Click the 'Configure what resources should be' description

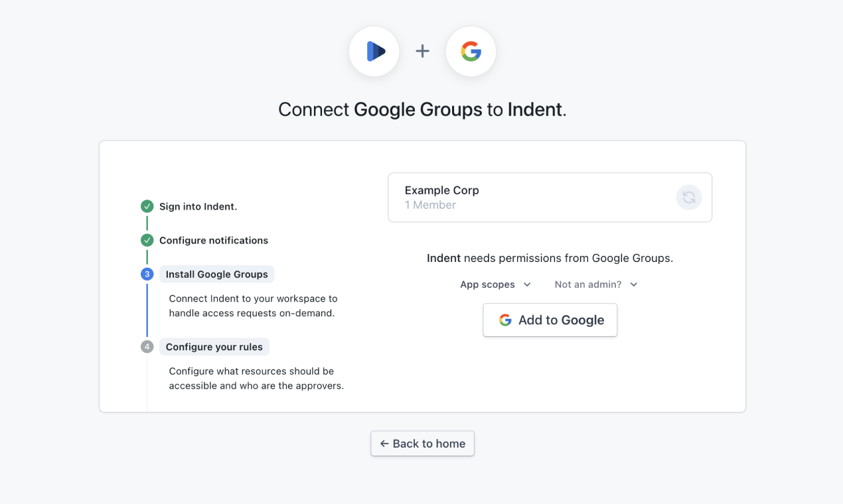click(x=256, y=379)
